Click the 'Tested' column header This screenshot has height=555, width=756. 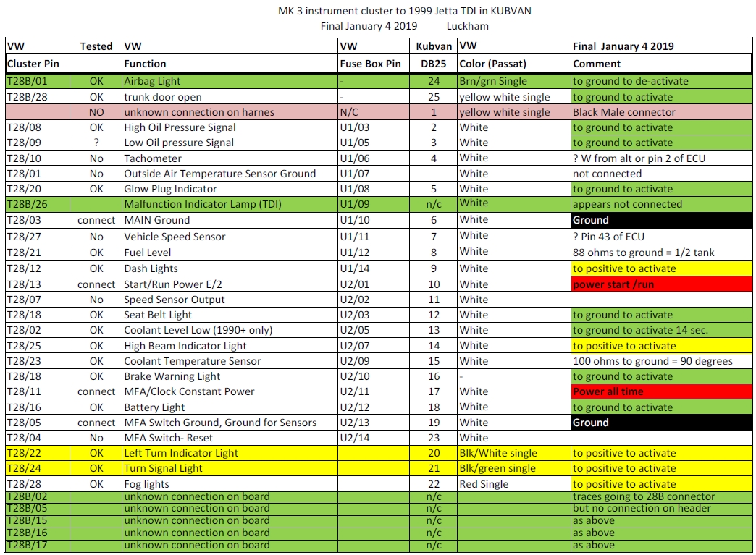[96, 46]
